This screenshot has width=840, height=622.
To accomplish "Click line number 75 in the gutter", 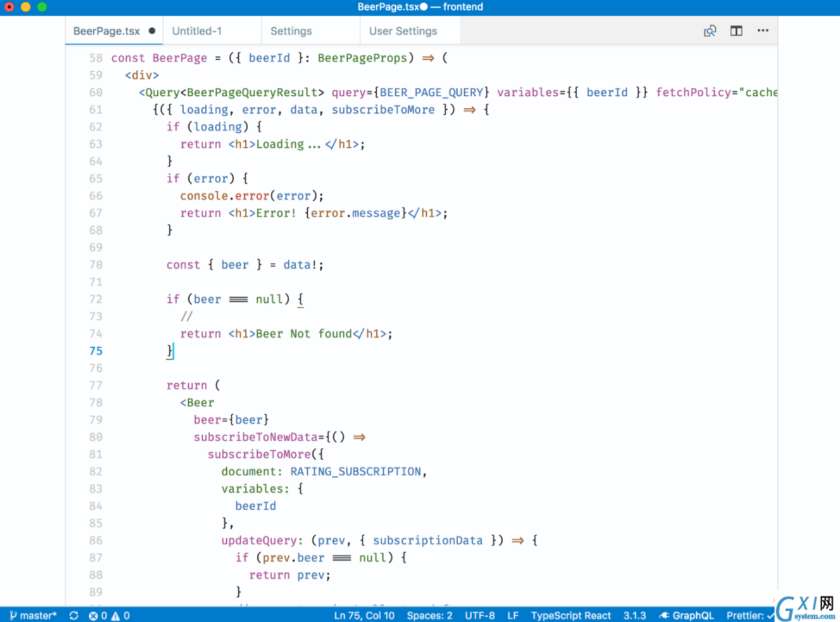I will (x=96, y=351).
